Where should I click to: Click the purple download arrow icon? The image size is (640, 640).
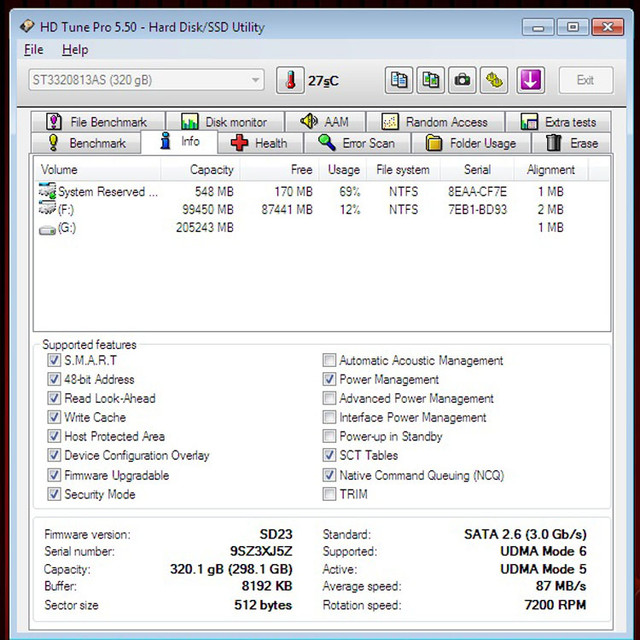(x=530, y=80)
